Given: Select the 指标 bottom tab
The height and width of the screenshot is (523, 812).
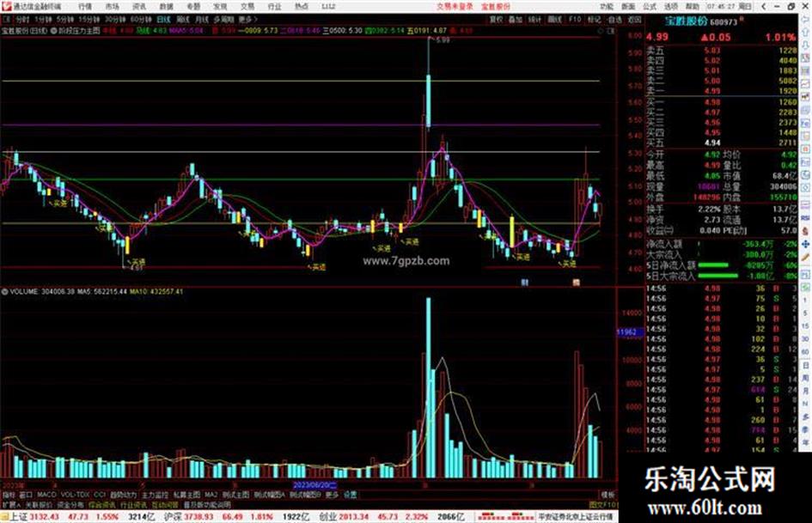Looking at the screenshot, I should (x=9, y=495).
